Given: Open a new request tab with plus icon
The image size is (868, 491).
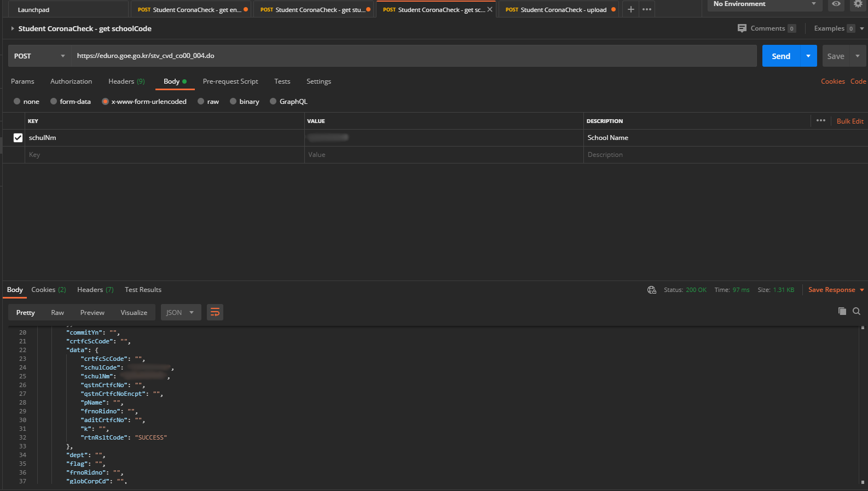Looking at the screenshot, I should [630, 9].
